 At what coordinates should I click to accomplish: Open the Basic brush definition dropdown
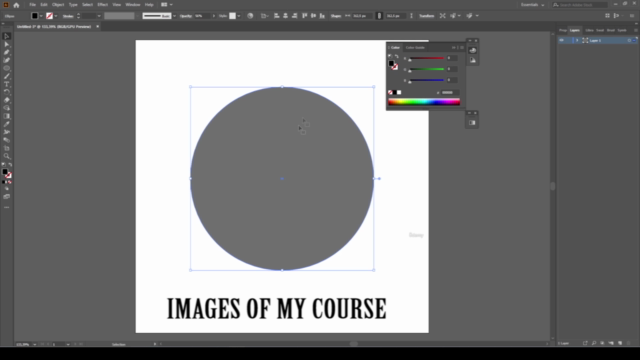(x=174, y=16)
